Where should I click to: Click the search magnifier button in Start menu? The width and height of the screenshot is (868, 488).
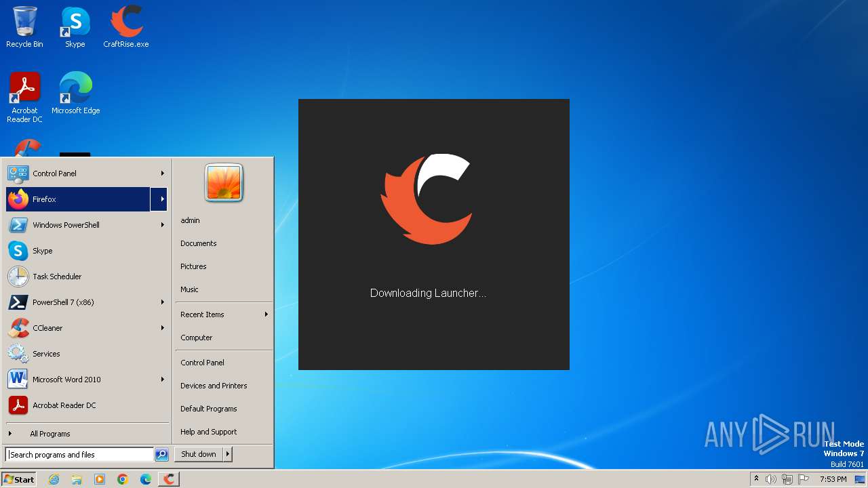pos(161,455)
